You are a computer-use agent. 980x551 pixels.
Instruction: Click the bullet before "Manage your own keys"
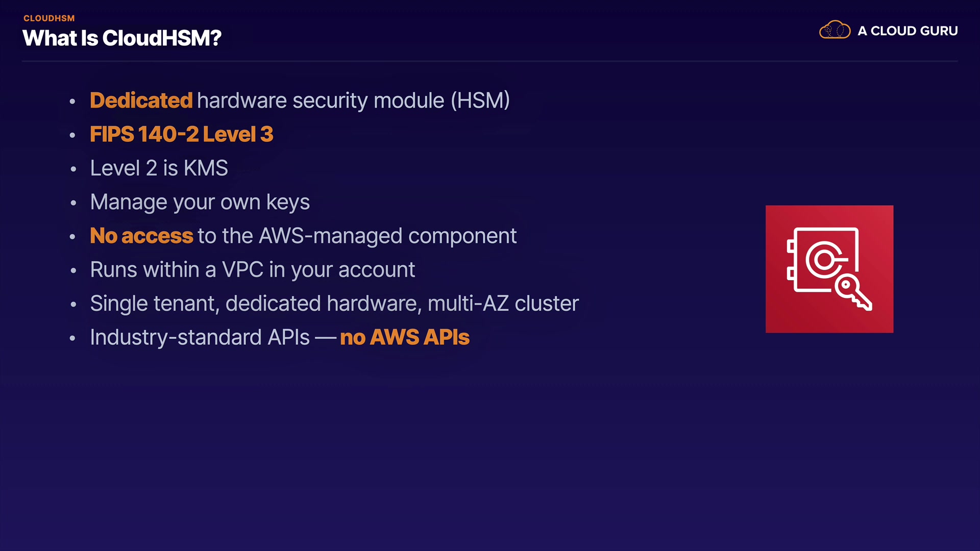73,203
